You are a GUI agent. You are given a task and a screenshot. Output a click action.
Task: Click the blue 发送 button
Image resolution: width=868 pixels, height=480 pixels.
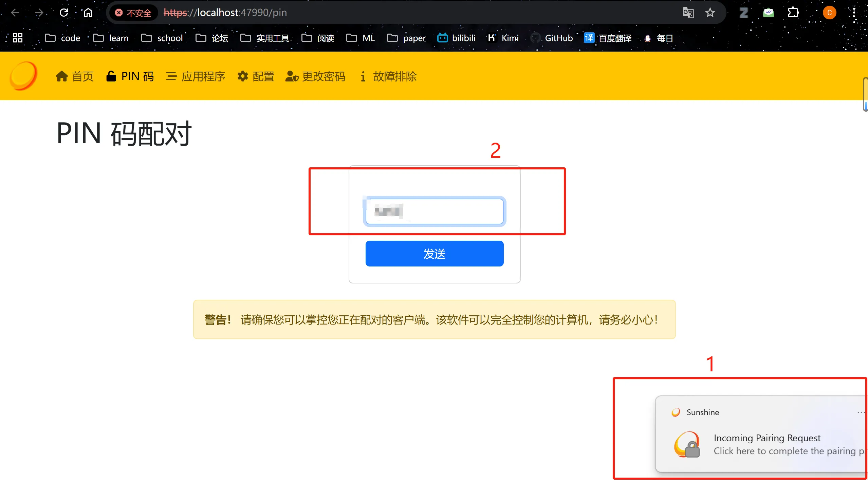click(435, 254)
